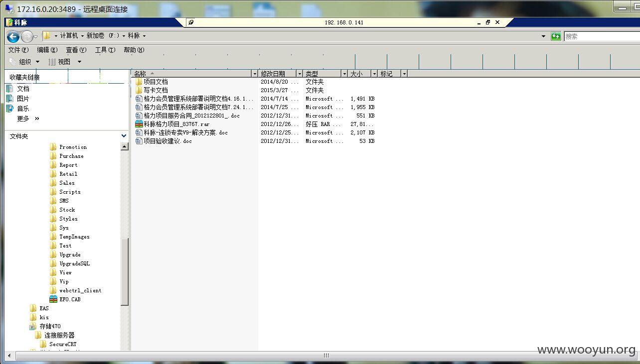Go back with the blue Back arrow

13,36
